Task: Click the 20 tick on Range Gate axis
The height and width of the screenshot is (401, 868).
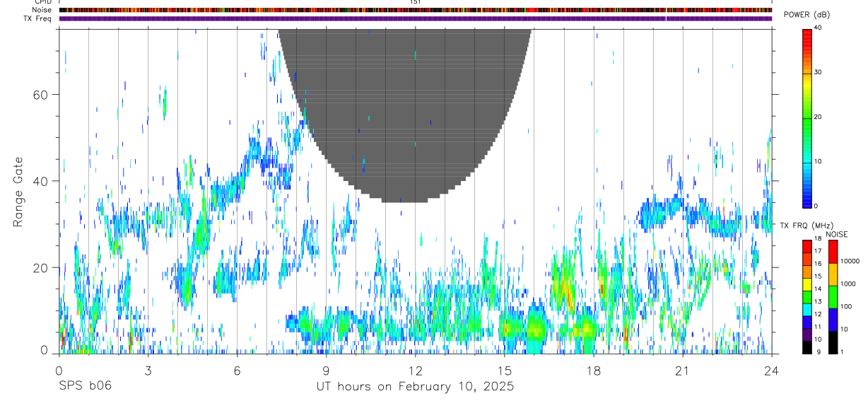Action: point(42,267)
